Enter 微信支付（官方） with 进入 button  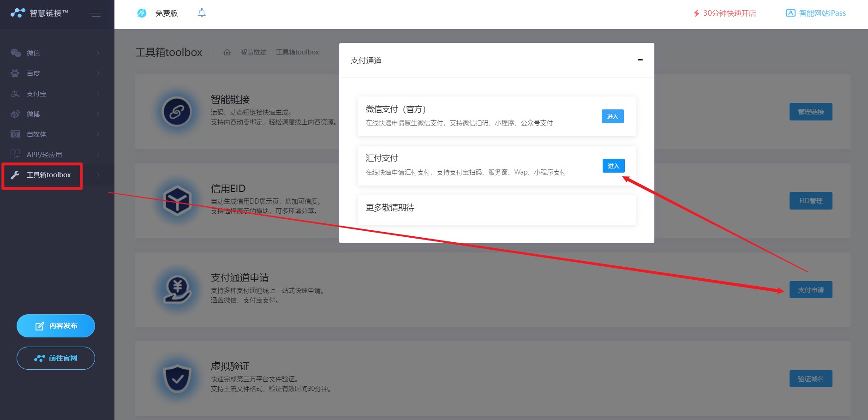[x=612, y=116]
